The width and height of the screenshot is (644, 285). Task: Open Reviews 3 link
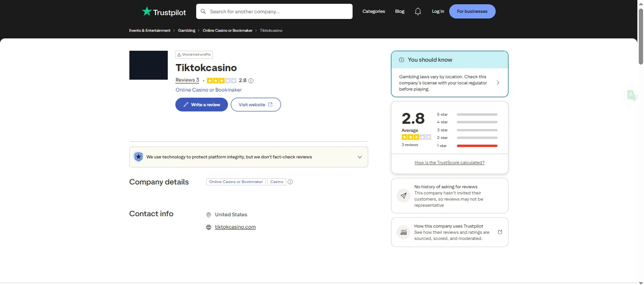tap(187, 80)
